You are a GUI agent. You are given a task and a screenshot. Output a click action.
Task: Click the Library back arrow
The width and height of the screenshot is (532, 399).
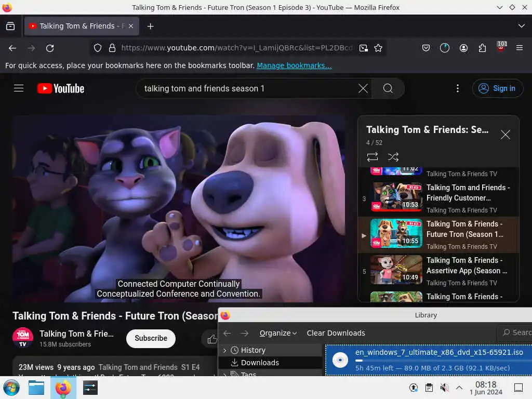tap(228, 333)
